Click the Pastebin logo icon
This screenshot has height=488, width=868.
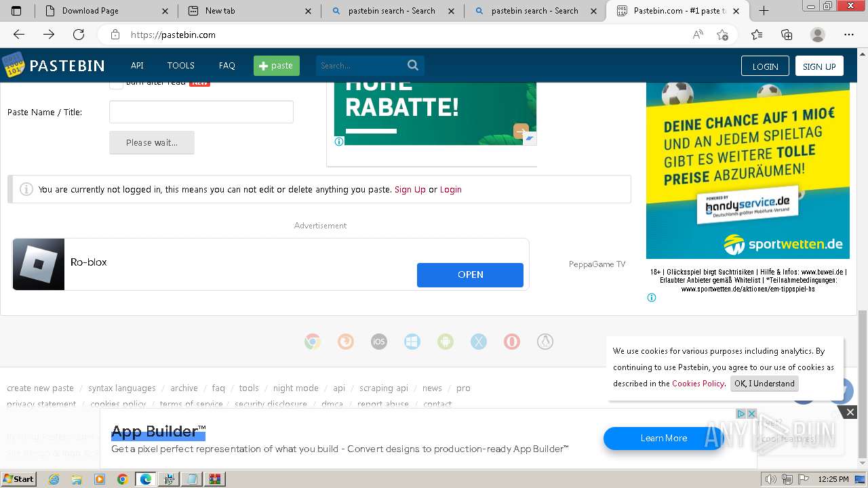12,65
